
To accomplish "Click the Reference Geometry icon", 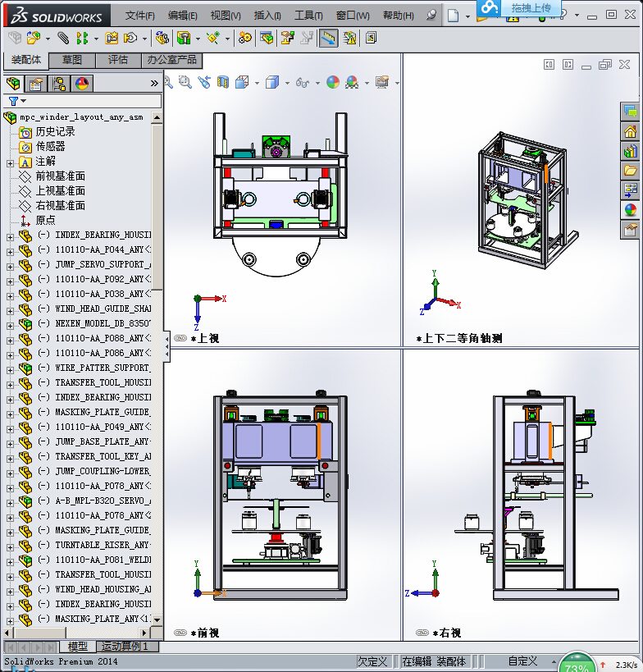I will pos(213,38).
